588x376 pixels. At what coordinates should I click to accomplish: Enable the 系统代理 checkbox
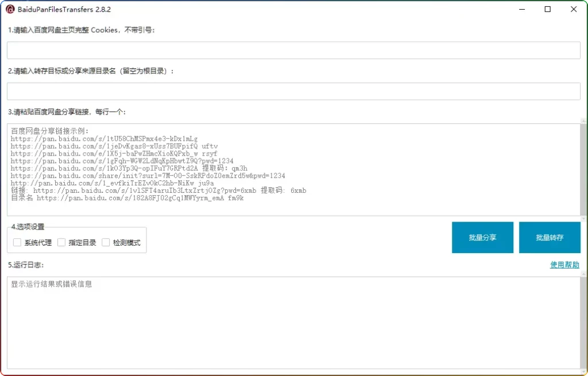tap(17, 243)
